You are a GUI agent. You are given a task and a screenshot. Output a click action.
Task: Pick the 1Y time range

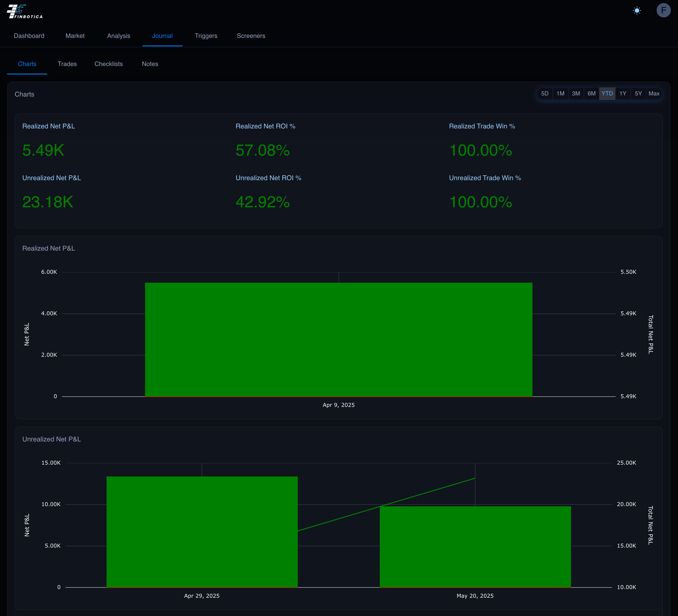pos(623,94)
